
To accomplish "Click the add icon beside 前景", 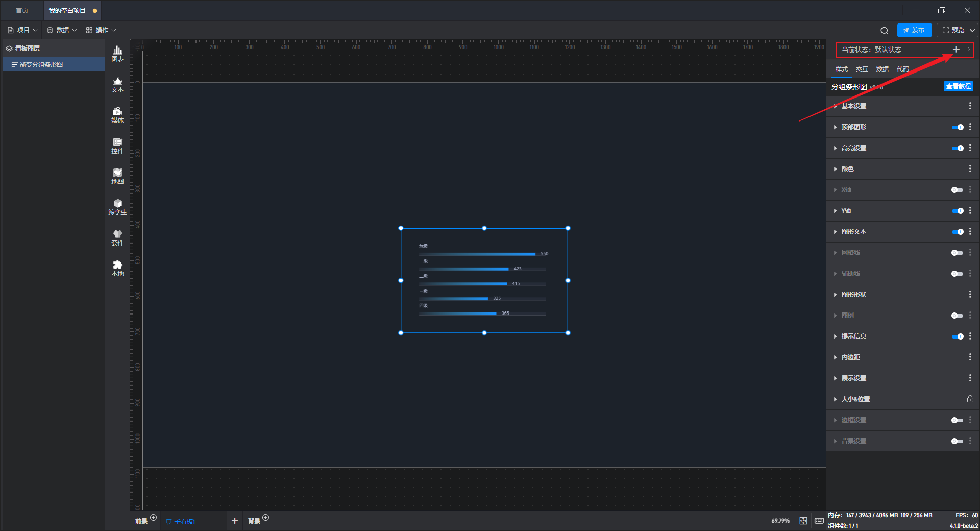I will pyautogui.click(x=154, y=517).
